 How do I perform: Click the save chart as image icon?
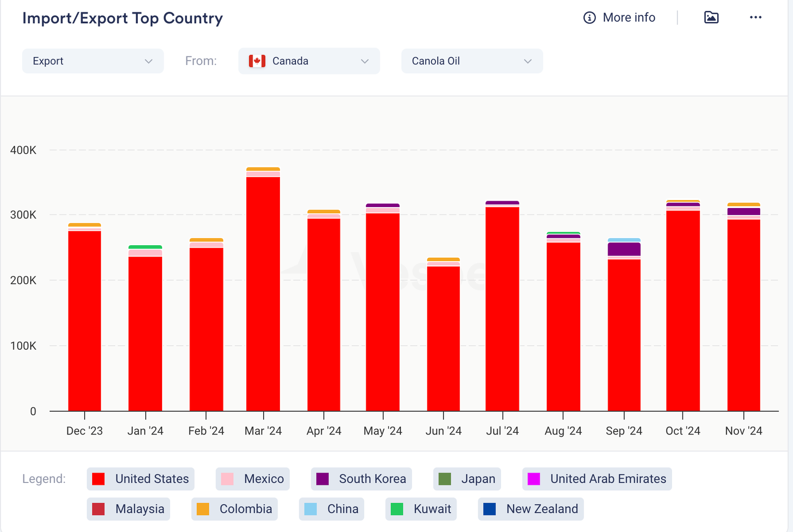pos(711,17)
